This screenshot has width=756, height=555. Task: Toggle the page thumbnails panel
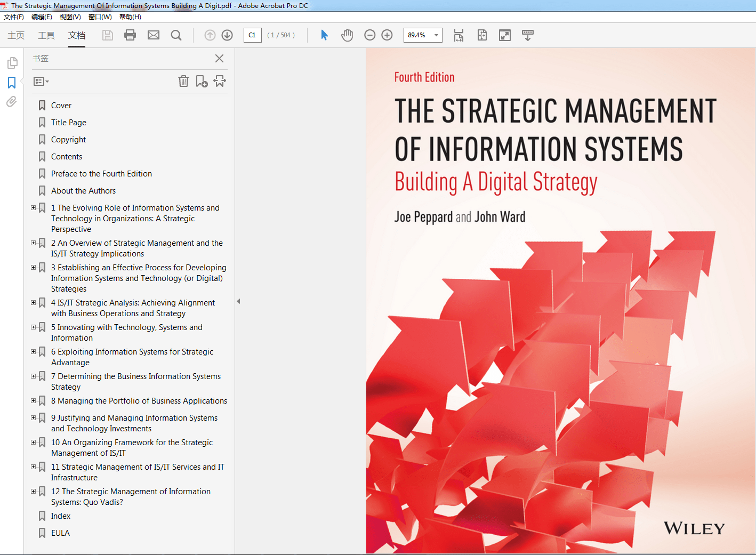coord(12,63)
